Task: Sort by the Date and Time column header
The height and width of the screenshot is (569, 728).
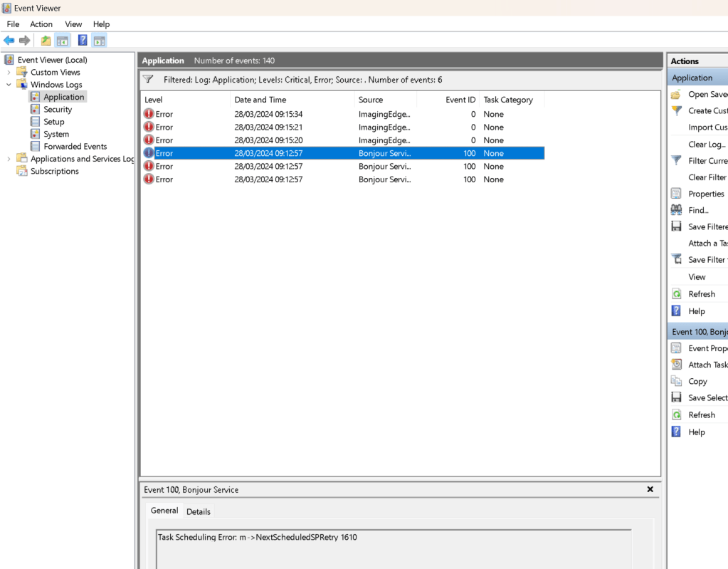Action: point(292,100)
